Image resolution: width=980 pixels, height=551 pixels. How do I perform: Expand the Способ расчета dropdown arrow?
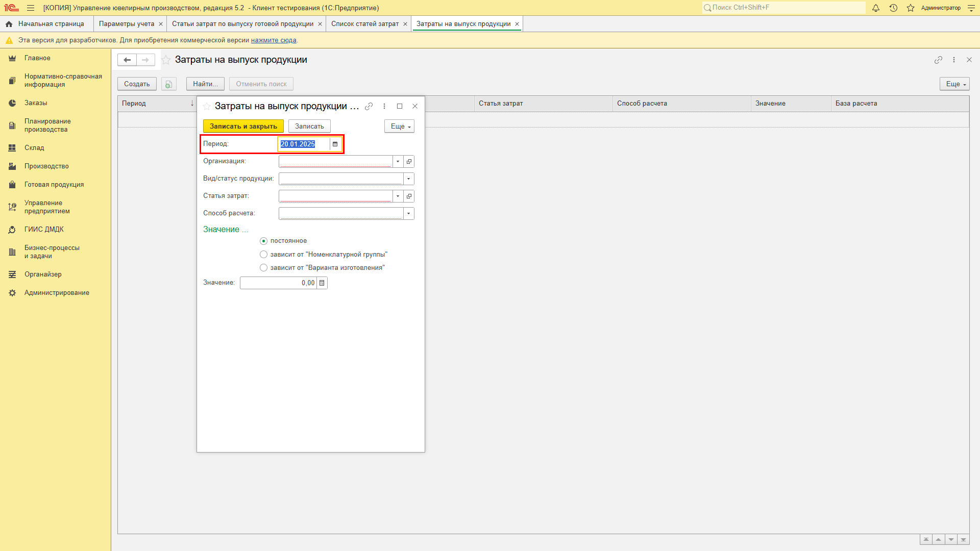pos(409,213)
